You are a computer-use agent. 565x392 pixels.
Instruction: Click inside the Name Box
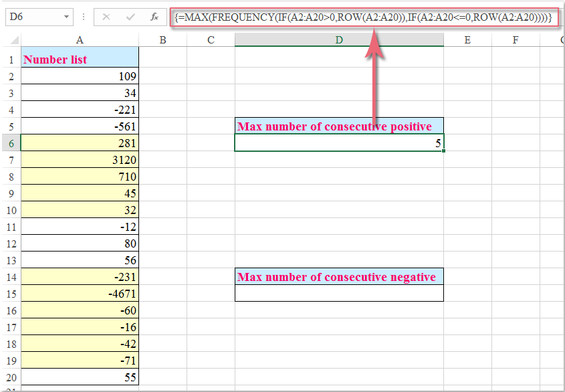27,17
